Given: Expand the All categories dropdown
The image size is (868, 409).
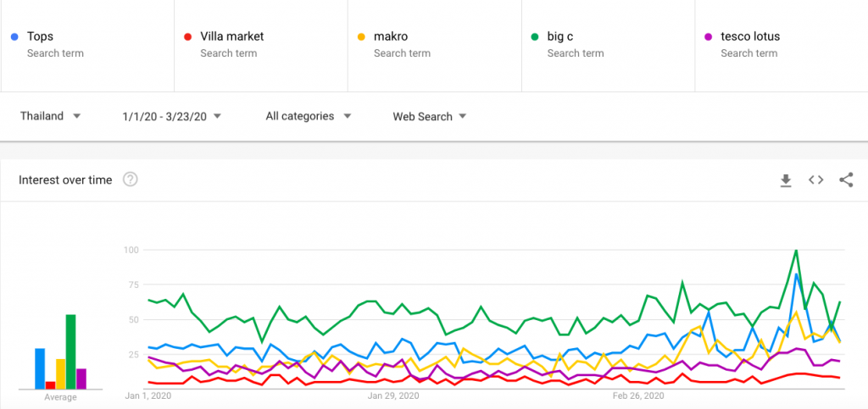Looking at the screenshot, I should pyautogui.click(x=309, y=116).
